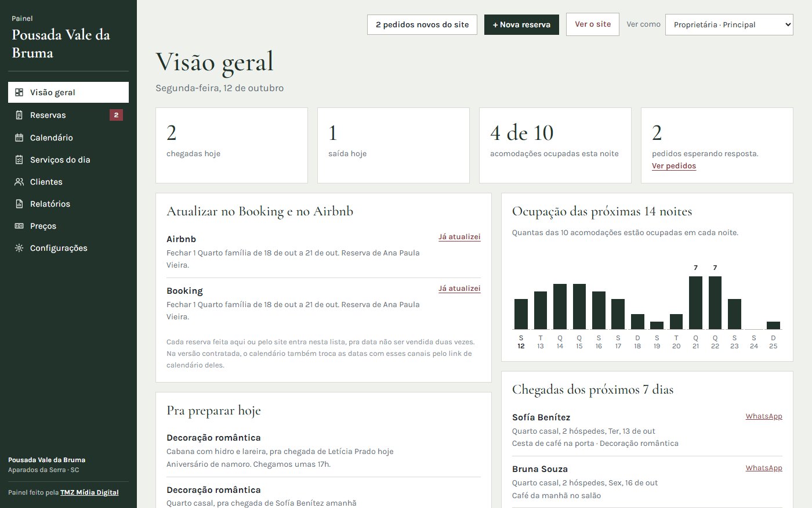
Task: Click the occupancy bar for day 13
Action: pyautogui.click(x=541, y=311)
